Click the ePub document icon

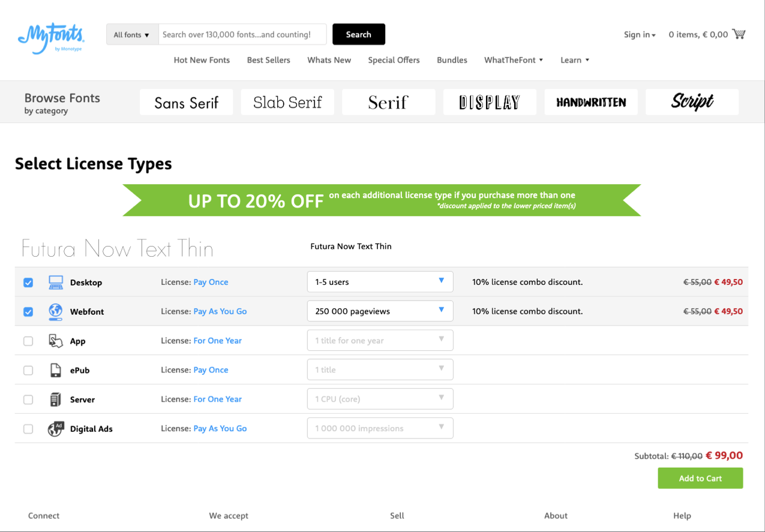coord(55,370)
